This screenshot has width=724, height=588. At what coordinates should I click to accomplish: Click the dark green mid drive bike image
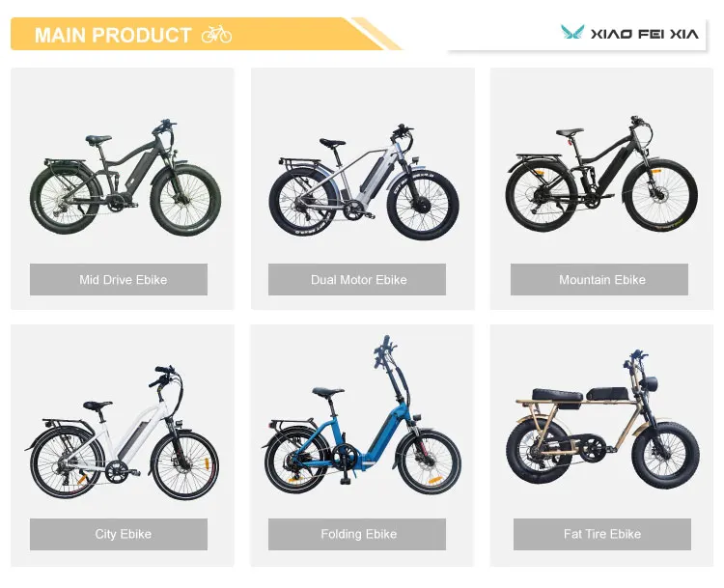[x=125, y=178]
